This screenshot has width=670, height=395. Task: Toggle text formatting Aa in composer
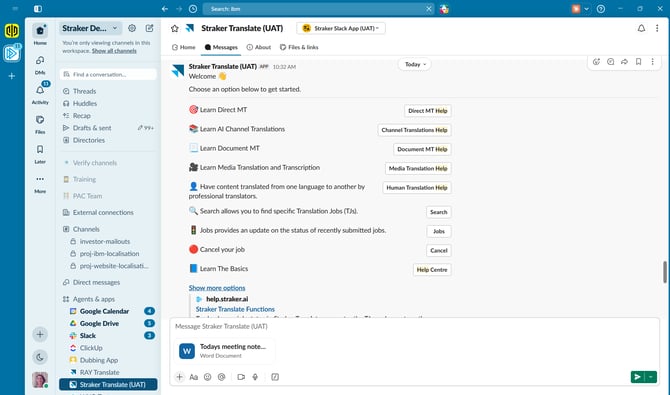[194, 377]
